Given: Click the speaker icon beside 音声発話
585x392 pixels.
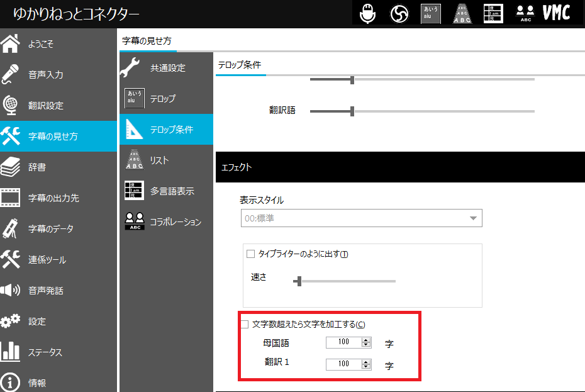Looking at the screenshot, I should (x=11, y=291).
